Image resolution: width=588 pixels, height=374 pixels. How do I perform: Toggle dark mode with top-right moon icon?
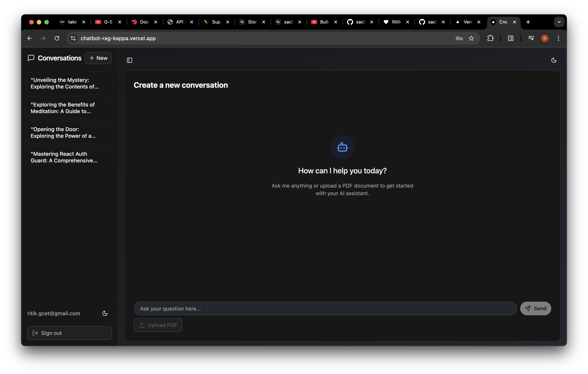pos(554,60)
